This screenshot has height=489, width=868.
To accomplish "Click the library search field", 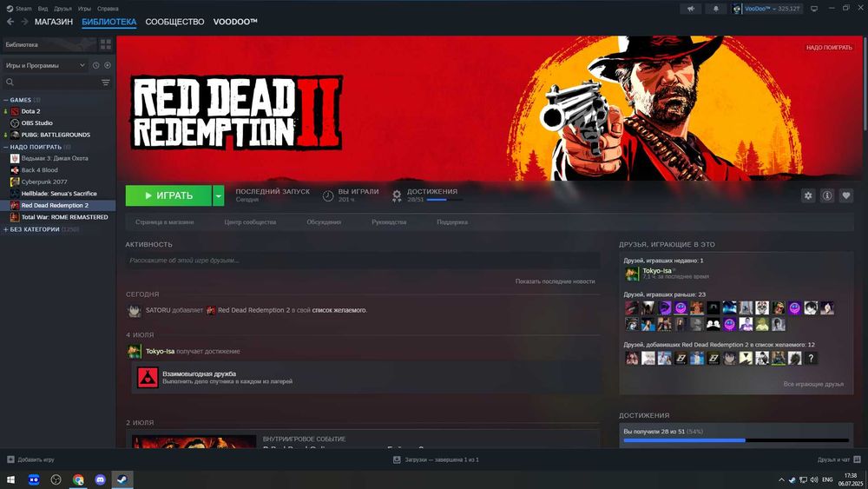I will [51, 83].
